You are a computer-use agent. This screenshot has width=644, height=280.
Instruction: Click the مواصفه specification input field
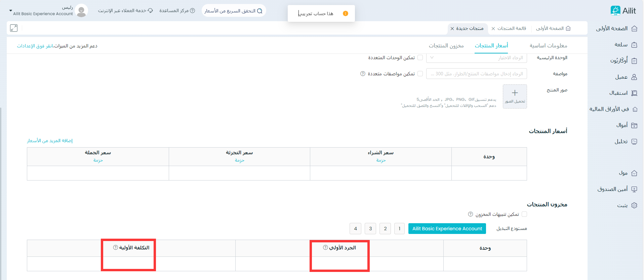click(x=476, y=74)
